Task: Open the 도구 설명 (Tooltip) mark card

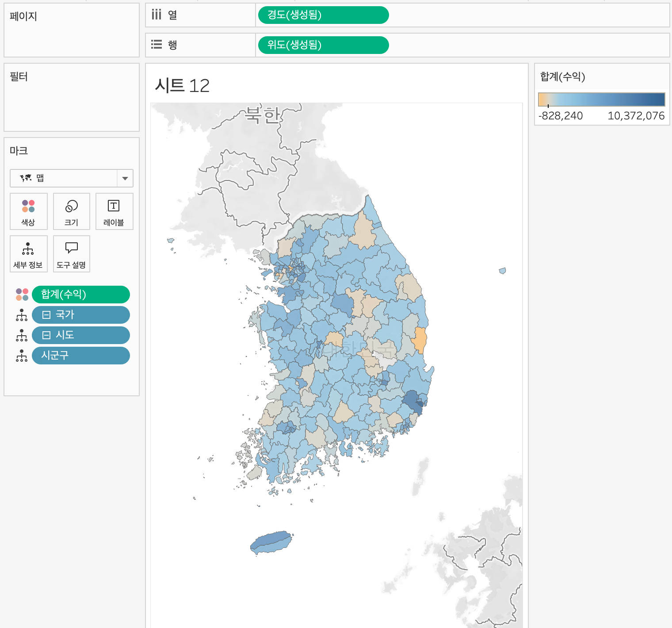Action: 72,254
